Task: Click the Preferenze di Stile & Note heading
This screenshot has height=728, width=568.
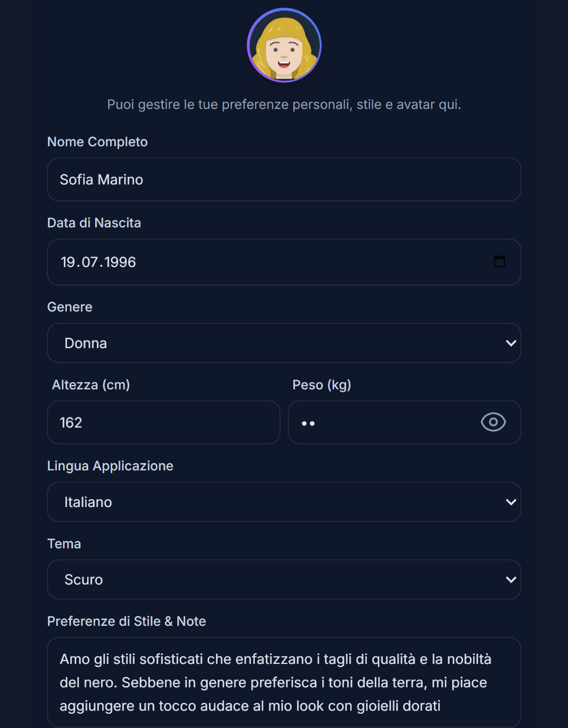Action: point(126,621)
